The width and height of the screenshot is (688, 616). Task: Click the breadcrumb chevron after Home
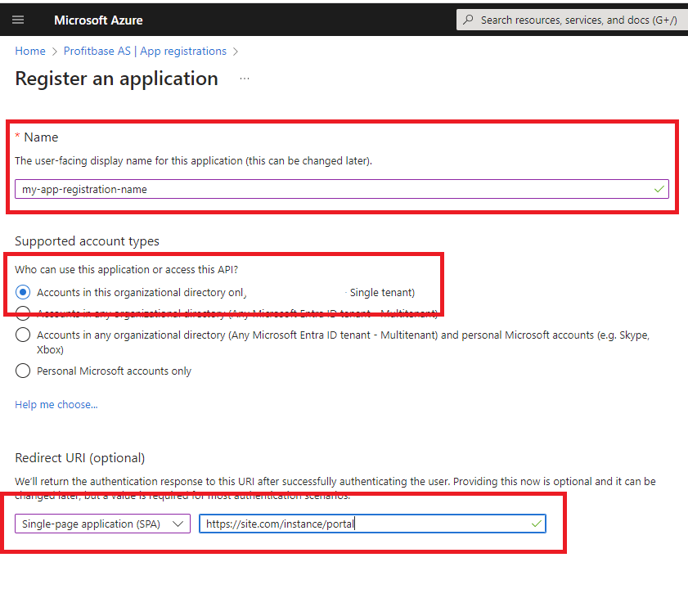point(55,52)
